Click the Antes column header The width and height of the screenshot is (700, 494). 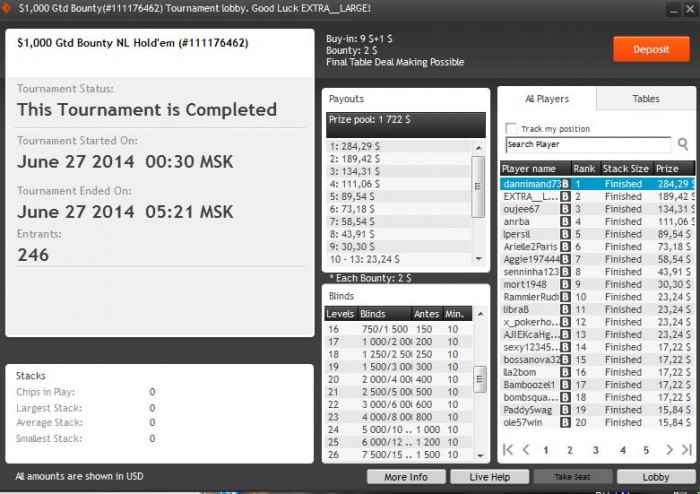click(x=427, y=314)
